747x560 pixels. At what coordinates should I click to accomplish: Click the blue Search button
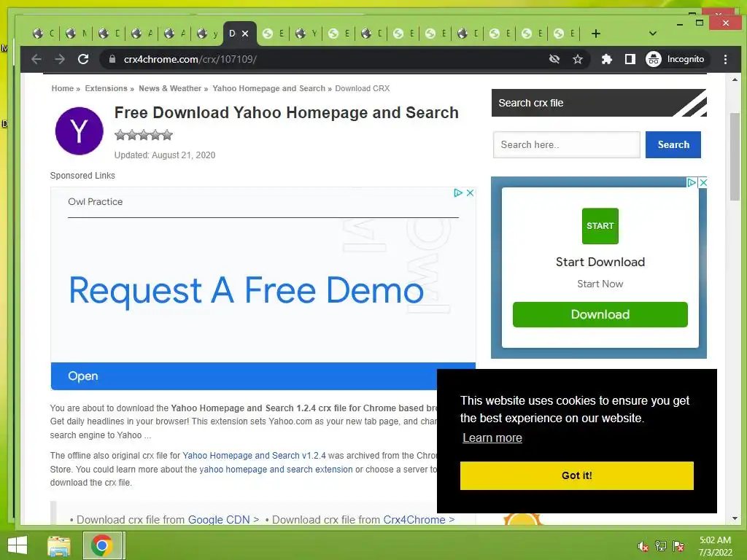pos(673,145)
